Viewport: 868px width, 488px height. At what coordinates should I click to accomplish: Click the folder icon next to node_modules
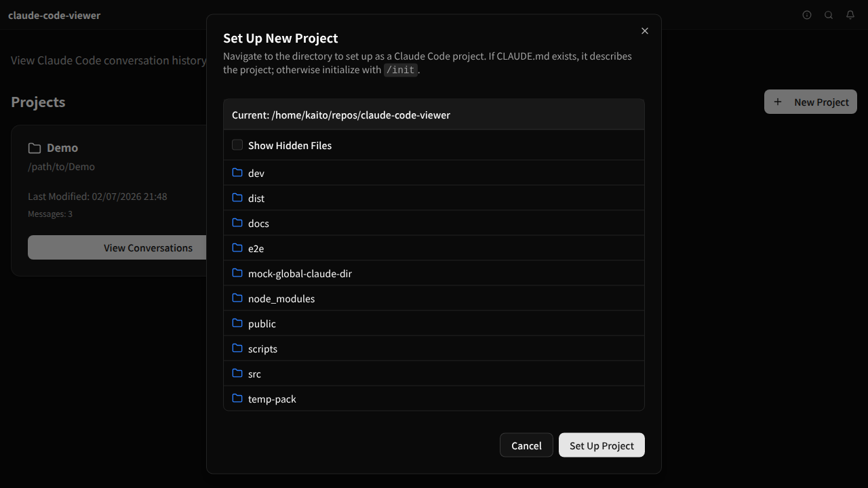pos(237,298)
